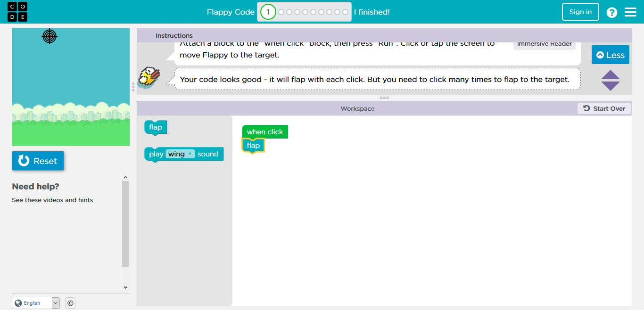Select the attached flap block in workspace
Screen dimensions: 644x310
click(253, 146)
